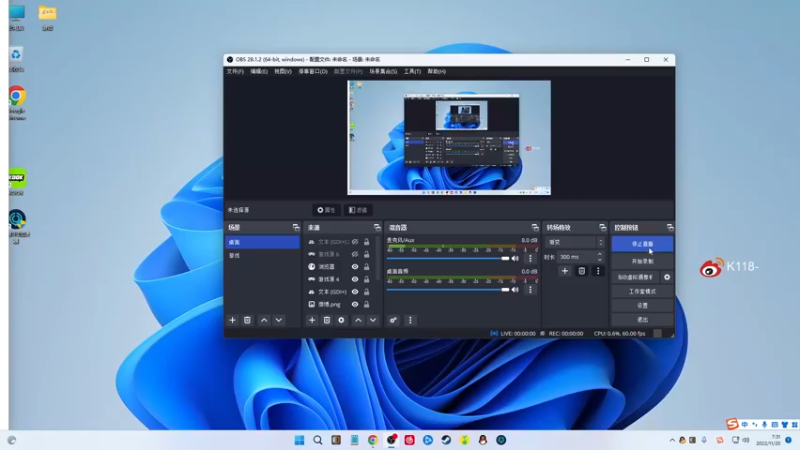Add a transition with the 转场特效 plus icon
Screen dimensions: 800x450
point(564,271)
